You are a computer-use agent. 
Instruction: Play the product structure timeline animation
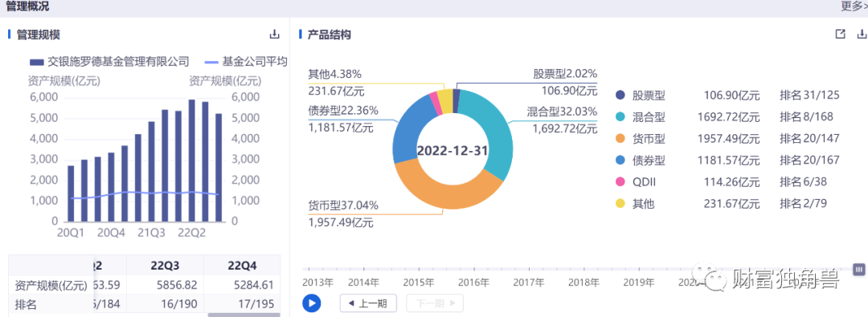[312, 303]
